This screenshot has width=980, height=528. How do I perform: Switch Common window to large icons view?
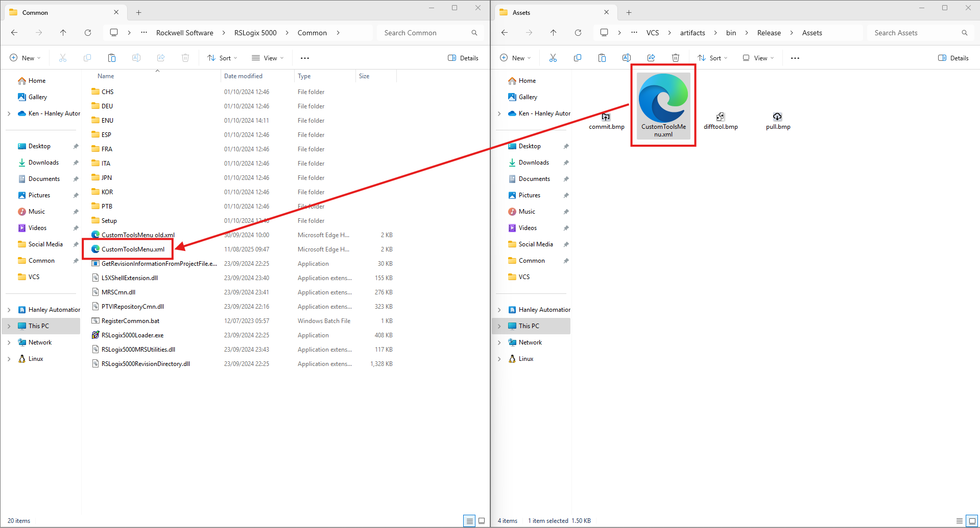(482, 521)
